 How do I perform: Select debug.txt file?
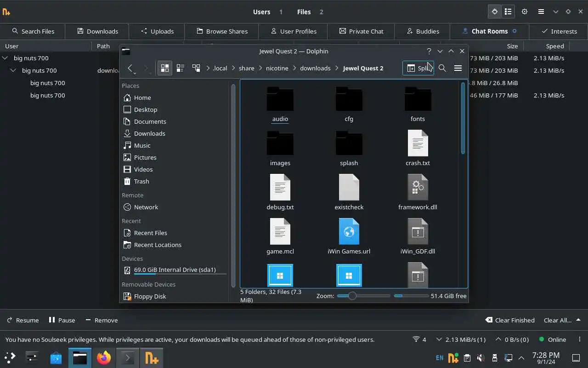(x=280, y=193)
